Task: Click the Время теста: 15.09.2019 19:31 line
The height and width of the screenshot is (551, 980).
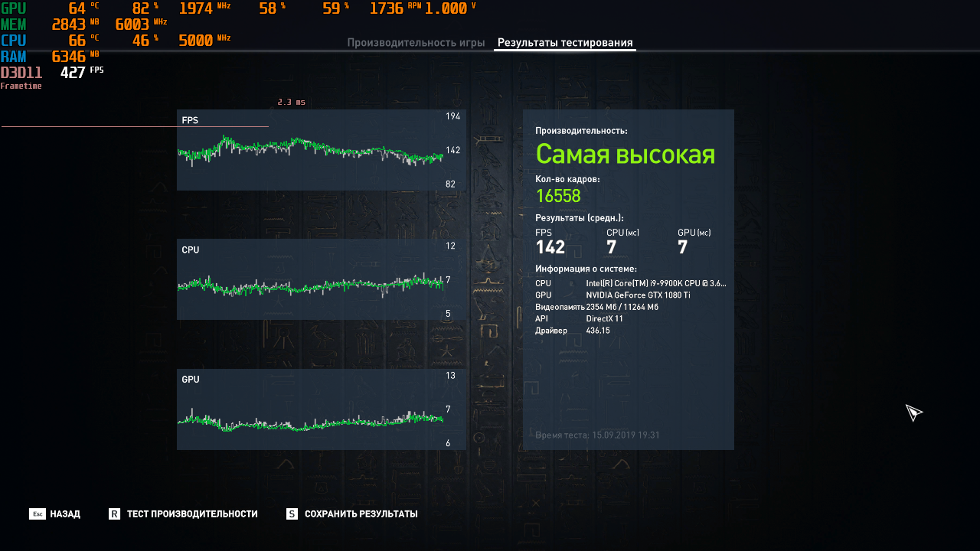Action: 597,435
